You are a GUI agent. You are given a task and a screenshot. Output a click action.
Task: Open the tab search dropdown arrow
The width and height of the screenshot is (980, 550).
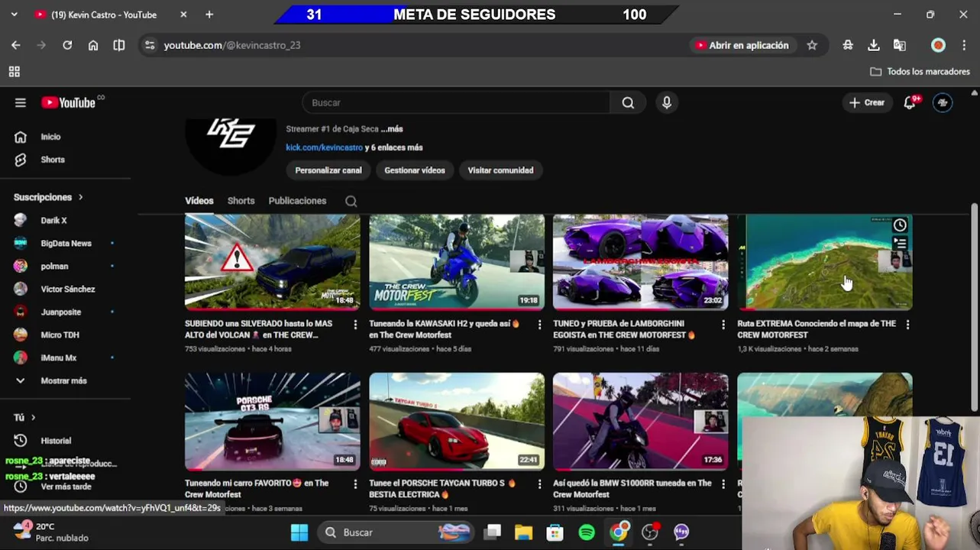point(14,15)
